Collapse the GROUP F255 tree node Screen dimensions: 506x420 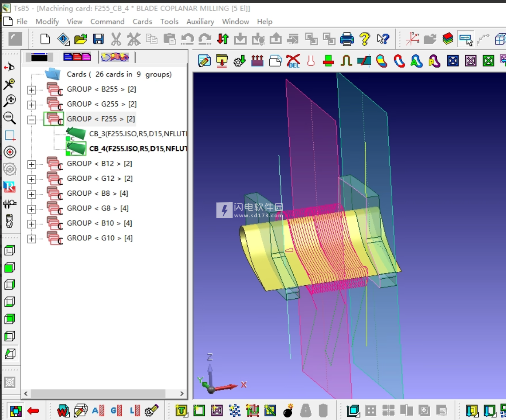32,120
